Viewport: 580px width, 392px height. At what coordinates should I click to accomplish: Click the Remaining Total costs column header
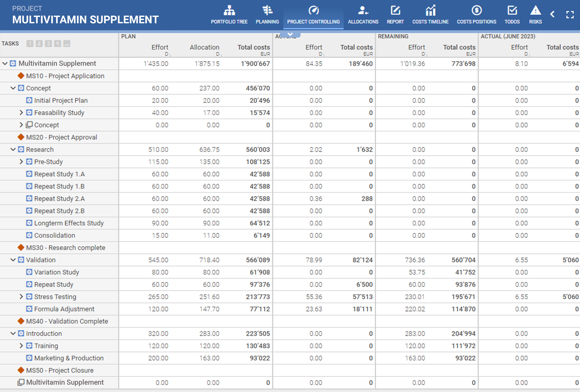(459, 47)
